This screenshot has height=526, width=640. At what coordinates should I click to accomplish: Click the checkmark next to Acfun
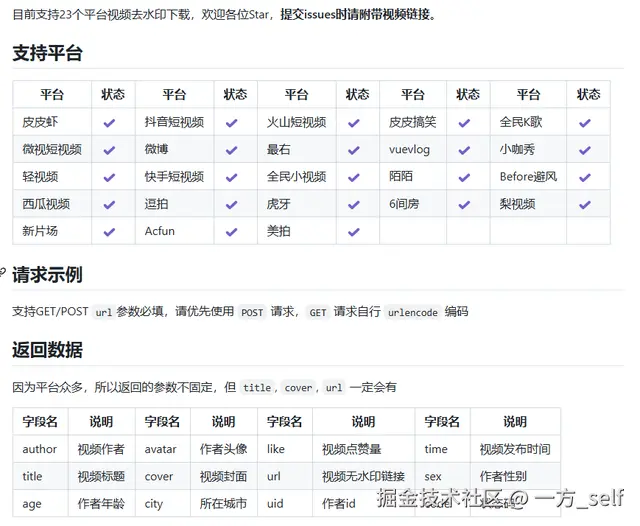[231, 232]
